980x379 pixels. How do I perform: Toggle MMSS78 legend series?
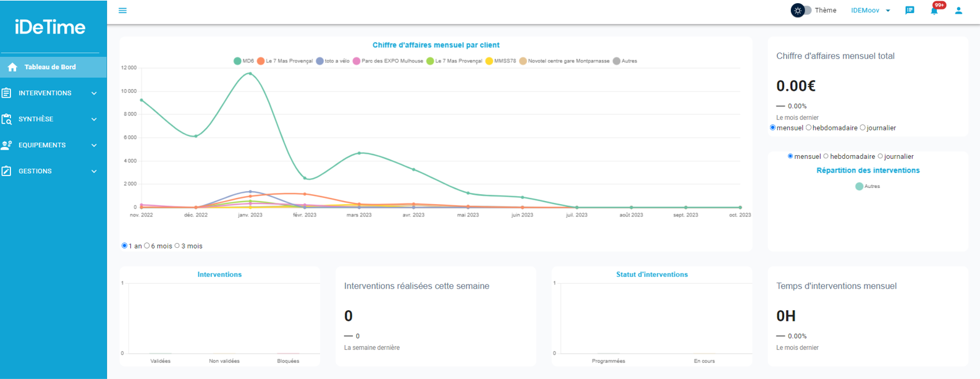point(501,61)
